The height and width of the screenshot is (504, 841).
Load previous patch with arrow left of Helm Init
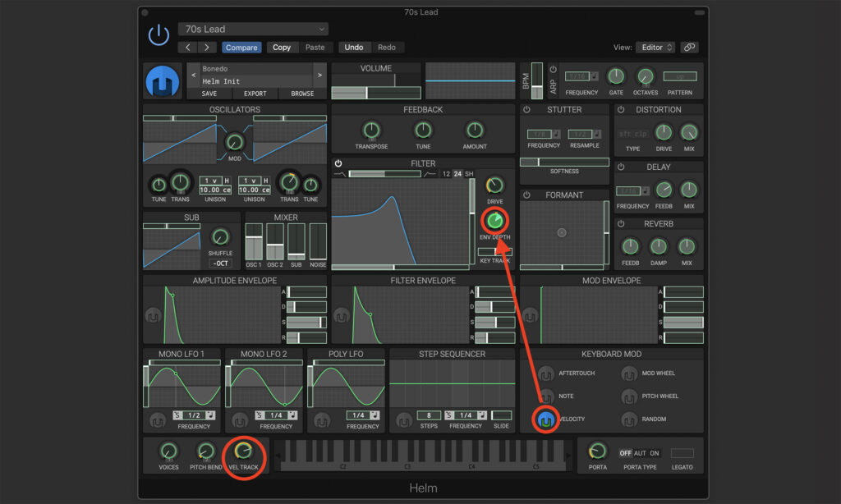[x=194, y=75]
